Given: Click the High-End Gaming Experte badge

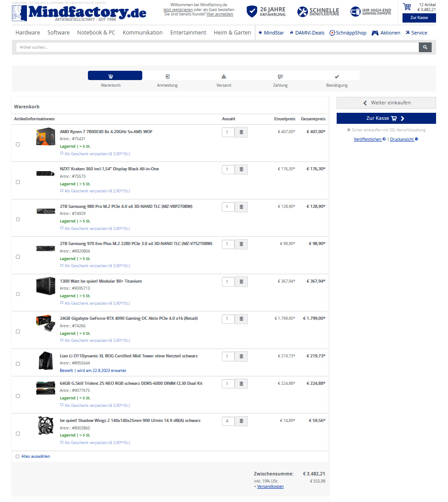Looking at the screenshot, I should [x=371, y=11].
